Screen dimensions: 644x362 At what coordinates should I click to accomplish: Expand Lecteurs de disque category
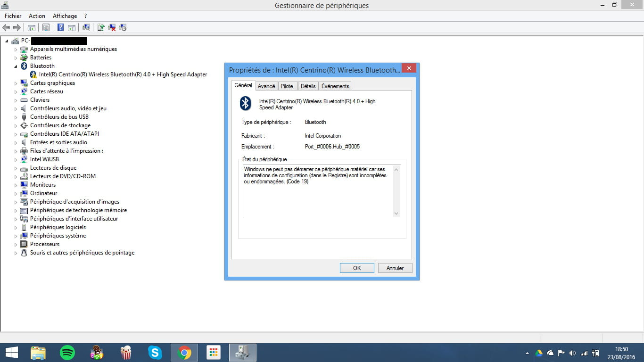click(16, 168)
